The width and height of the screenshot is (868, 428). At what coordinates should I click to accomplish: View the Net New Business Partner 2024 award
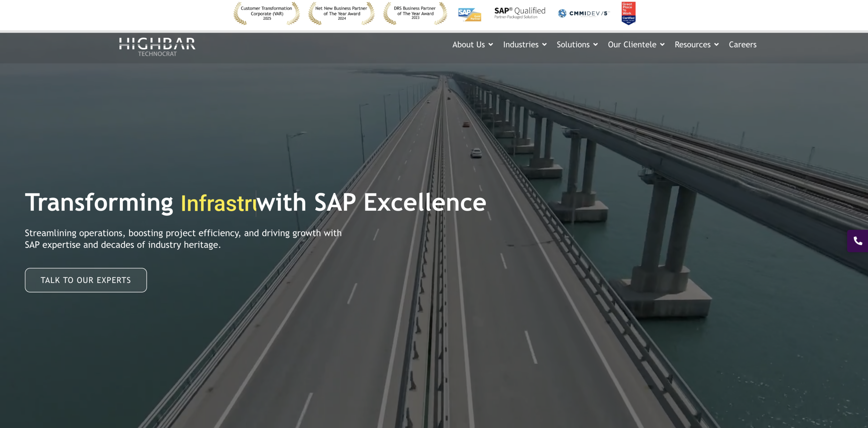coord(341,13)
